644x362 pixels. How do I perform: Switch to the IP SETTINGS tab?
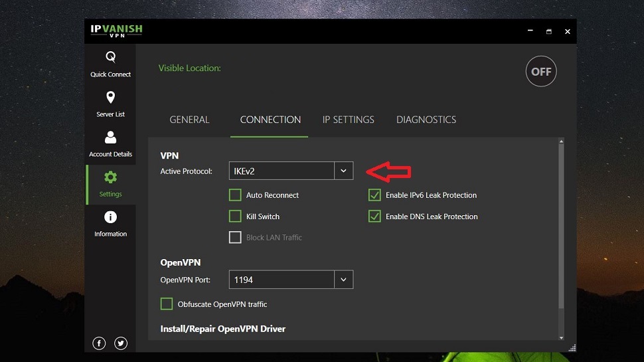click(349, 120)
